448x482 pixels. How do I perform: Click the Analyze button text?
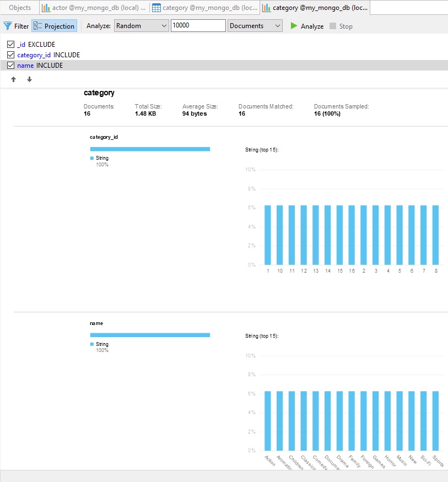312,26
